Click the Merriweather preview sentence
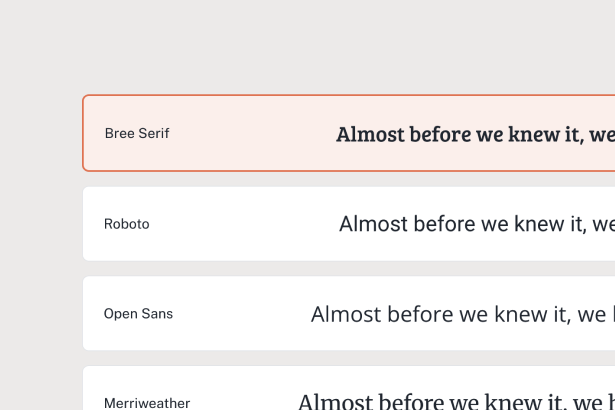The height and width of the screenshot is (410, 615). coord(456,402)
